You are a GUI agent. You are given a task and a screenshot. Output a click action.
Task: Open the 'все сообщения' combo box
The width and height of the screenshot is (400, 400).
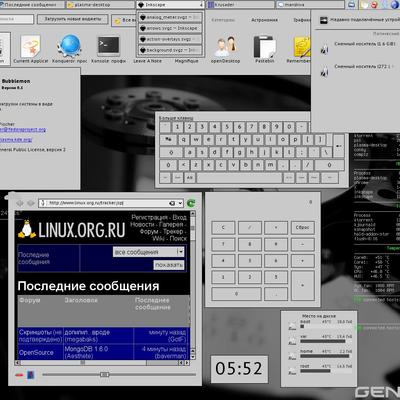pos(149,252)
